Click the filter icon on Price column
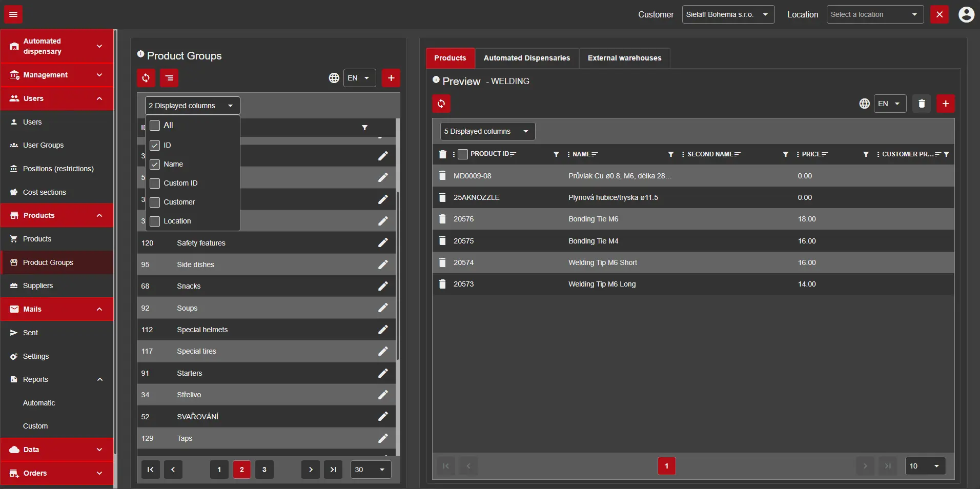The height and width of the screenshot is (489, 980). [866, 154]
